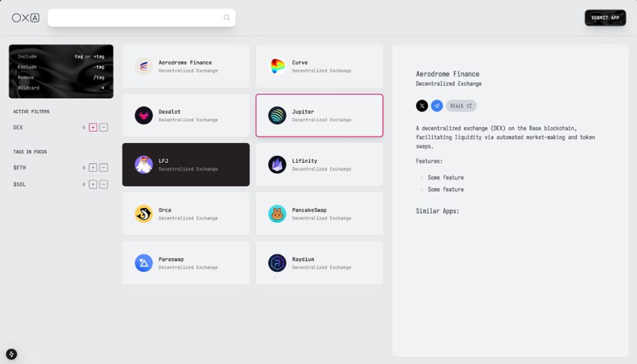The image size is (637, 364).
Task: Click the LFJ avatar icon
Action: [143, 164]
